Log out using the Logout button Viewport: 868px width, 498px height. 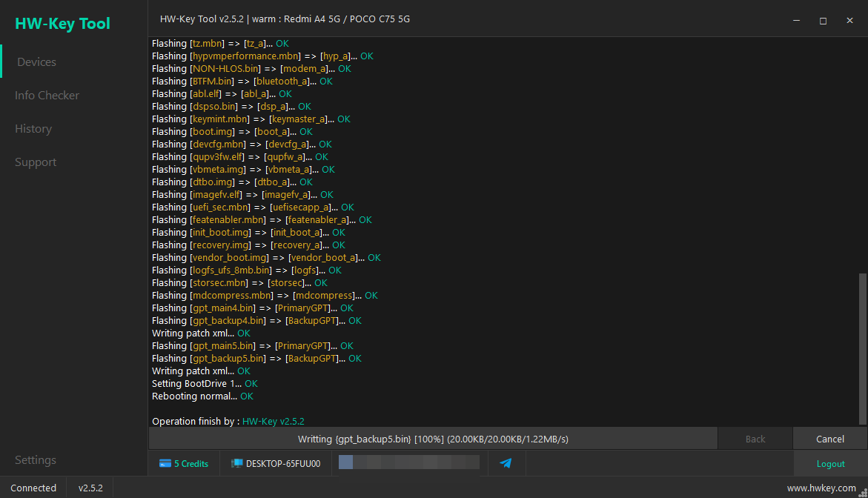[830, 464]
